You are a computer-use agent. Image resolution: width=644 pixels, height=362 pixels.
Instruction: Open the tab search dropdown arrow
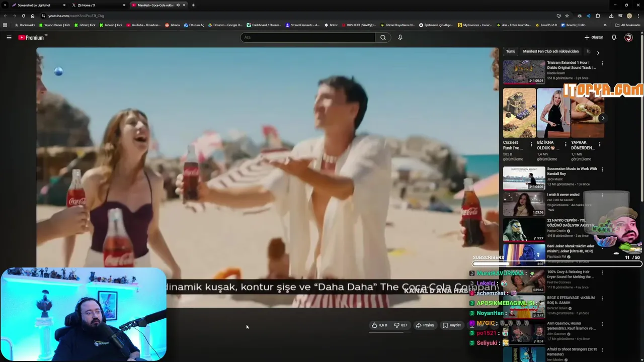(x=5, y=5)
